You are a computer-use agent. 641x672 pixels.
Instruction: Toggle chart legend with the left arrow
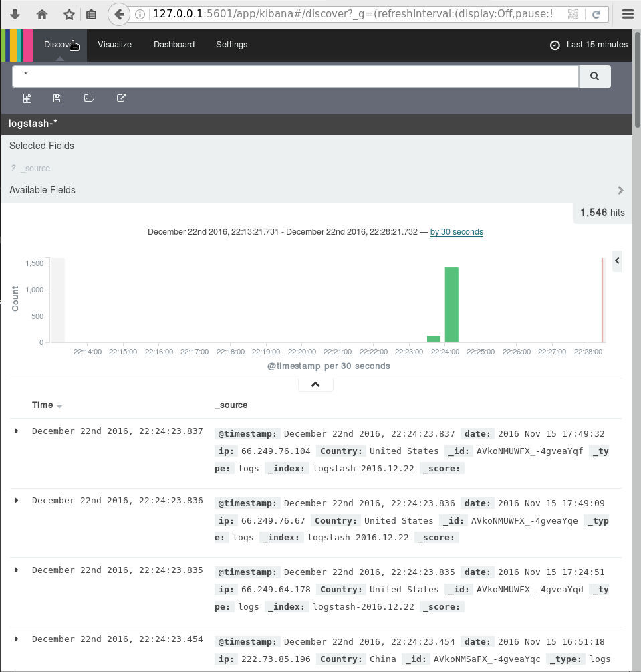[616, 261]
